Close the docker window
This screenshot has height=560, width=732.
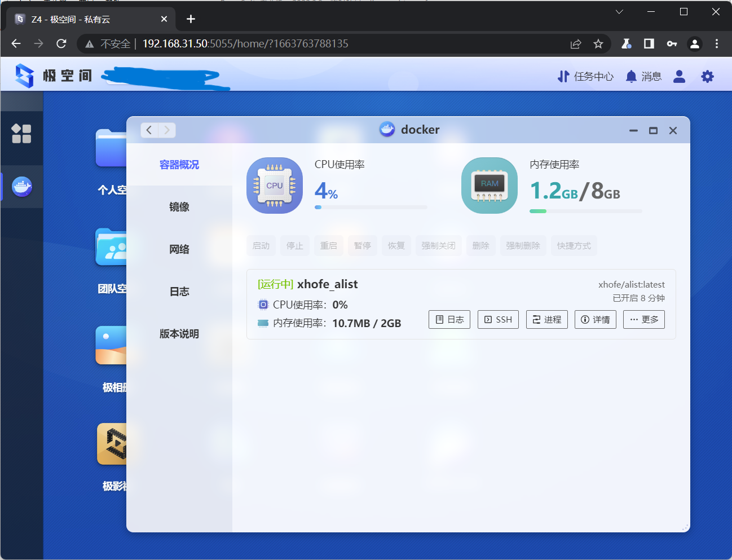click(x=673, y=130)
